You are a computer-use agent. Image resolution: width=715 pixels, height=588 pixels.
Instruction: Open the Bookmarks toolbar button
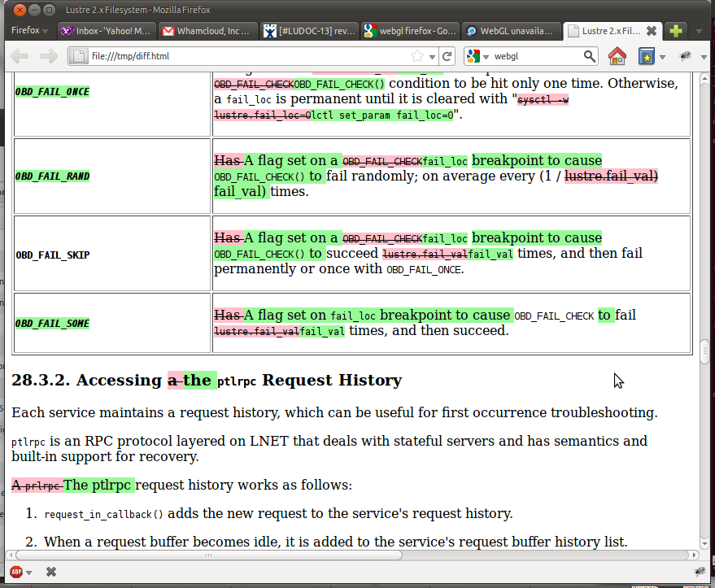(646, 56)
